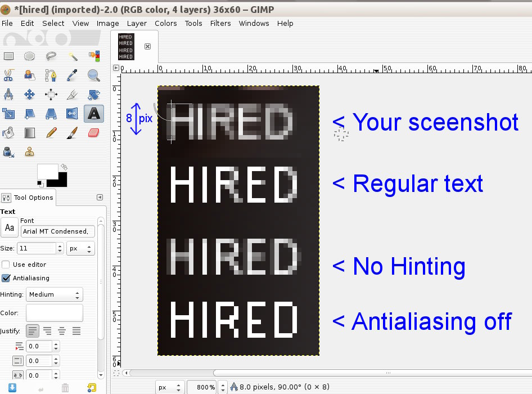Select the Paintbrush tool
532x394 pixels.
tap(73, 133)
